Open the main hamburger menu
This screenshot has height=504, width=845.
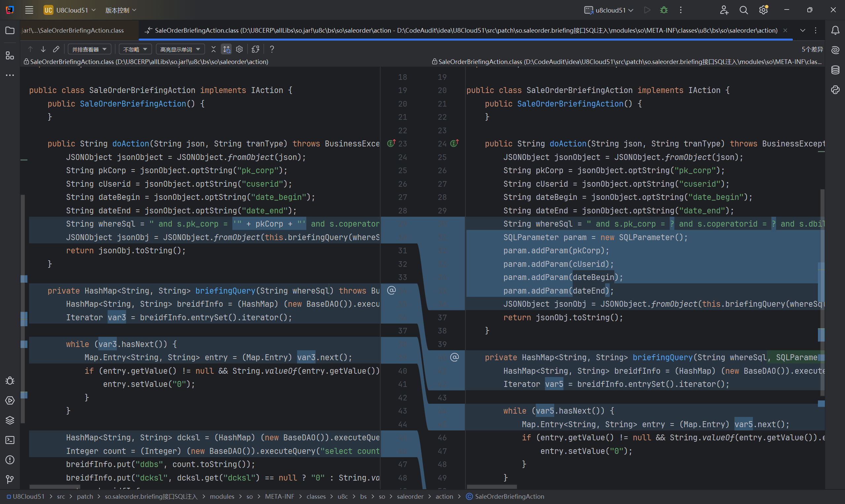point(29,10)
